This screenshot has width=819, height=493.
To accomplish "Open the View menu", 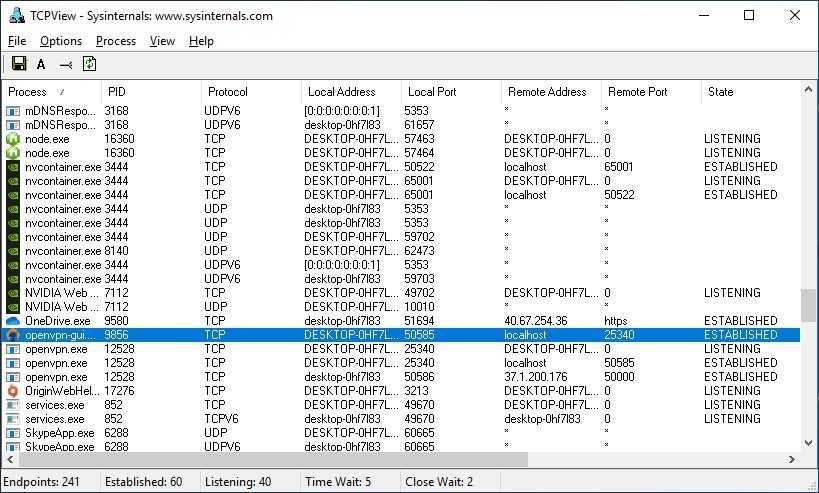I will (x=162, y=41).
